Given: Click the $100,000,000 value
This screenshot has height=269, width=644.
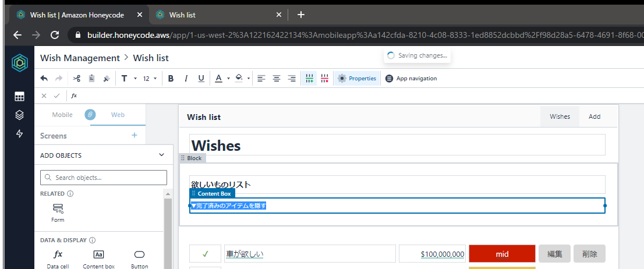Looking at the screenshot, I should (443, 254).
